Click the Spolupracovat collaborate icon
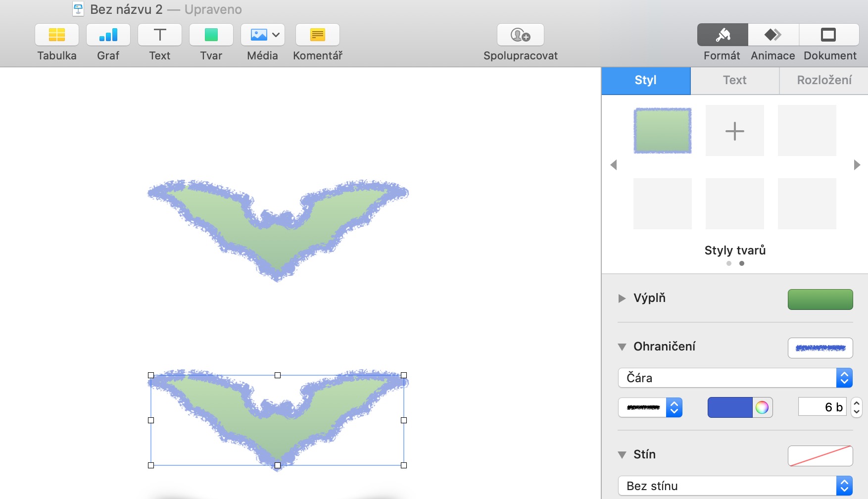Image resolution: width=868 pixels, height=499 pixels. 520,35
